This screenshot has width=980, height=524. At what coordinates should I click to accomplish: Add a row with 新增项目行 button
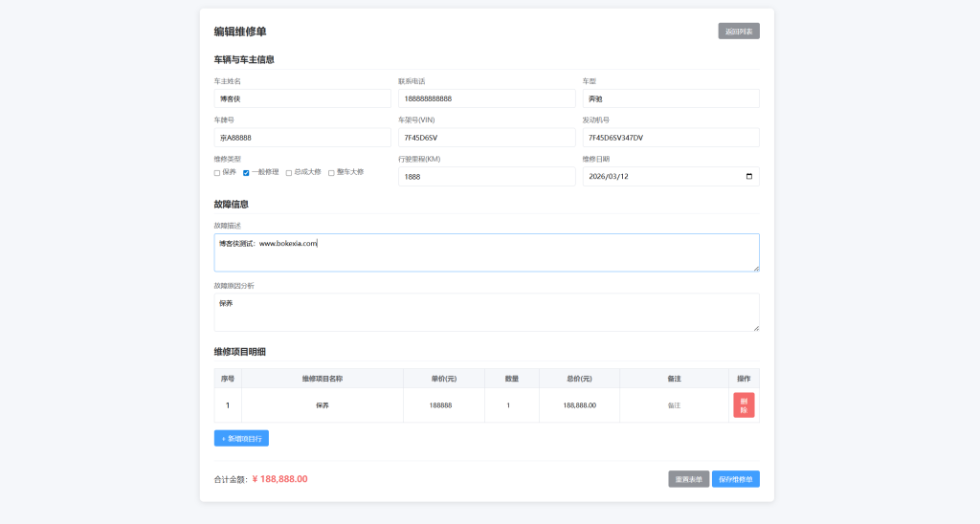[x=241, y=438]
